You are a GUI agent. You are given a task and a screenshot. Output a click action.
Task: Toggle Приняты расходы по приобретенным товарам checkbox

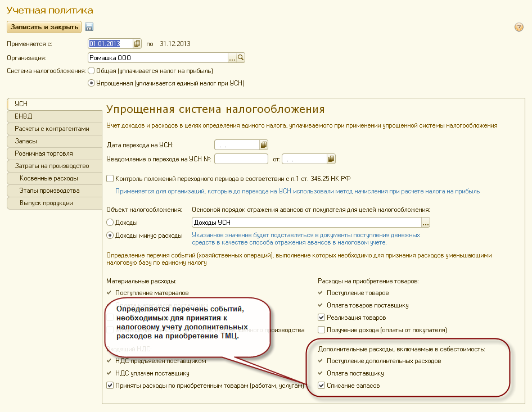[x=110, y=386]
